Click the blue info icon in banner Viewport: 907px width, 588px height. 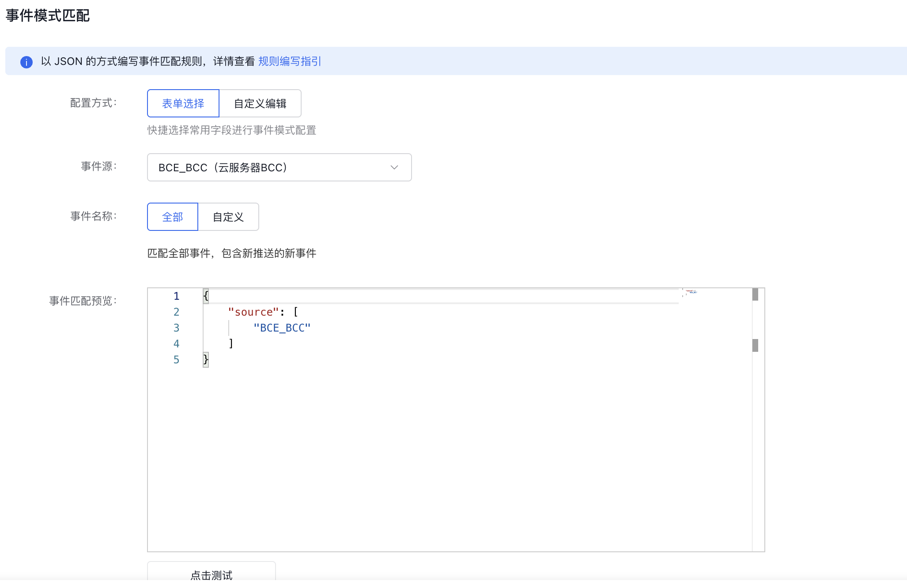pos(26,62)
